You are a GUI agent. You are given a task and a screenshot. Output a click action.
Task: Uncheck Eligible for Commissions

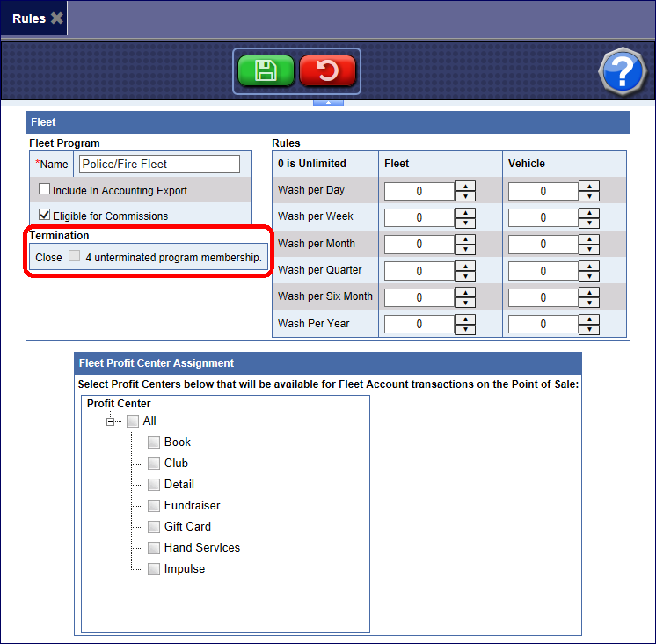pyautogui.click(x=44, y=216)
